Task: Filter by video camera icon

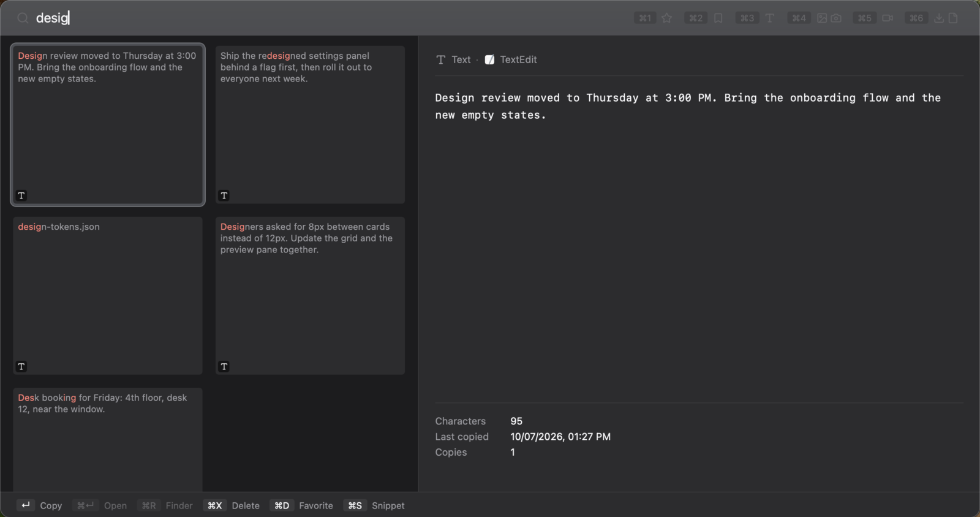Action: (x=888, y=18)
